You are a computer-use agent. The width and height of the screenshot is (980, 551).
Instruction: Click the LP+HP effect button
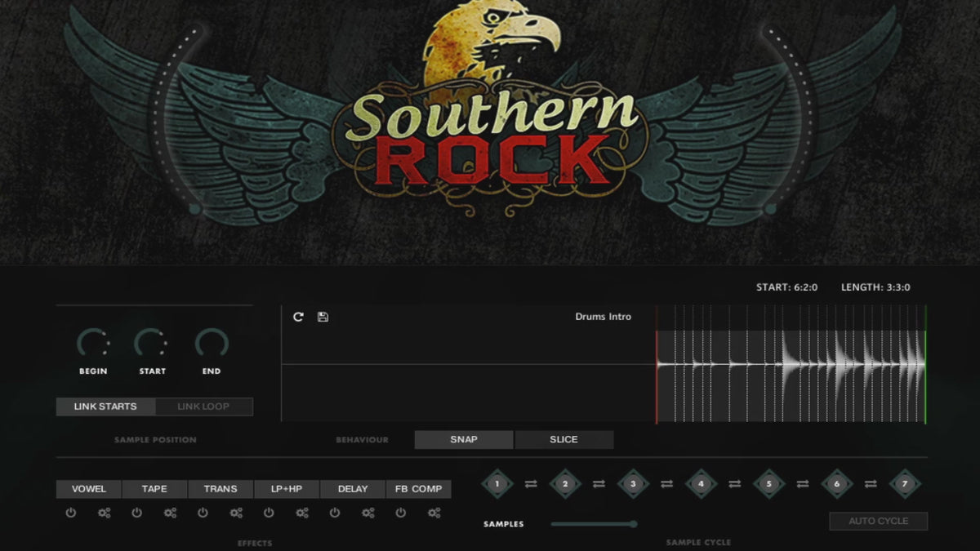[x=286, y=489]
